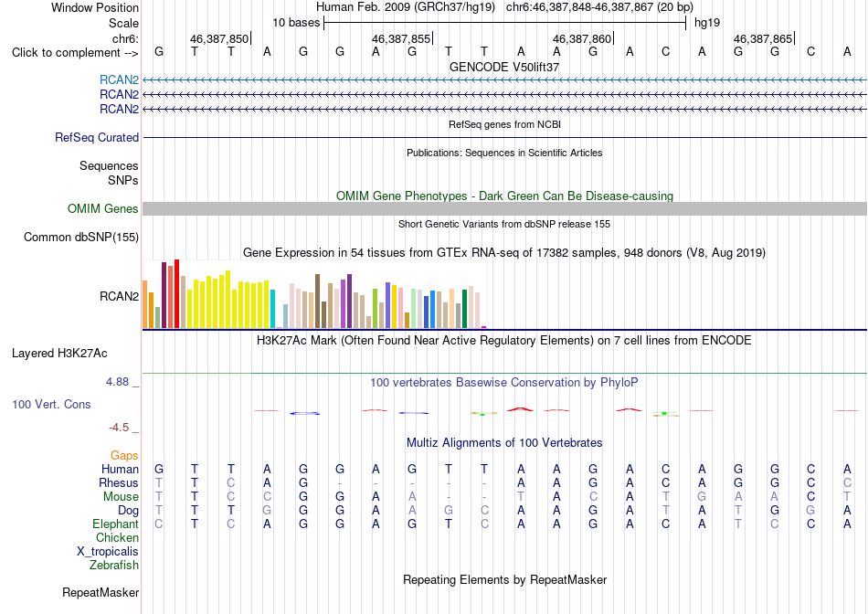Click the Elephant species label

click(116, 524)
